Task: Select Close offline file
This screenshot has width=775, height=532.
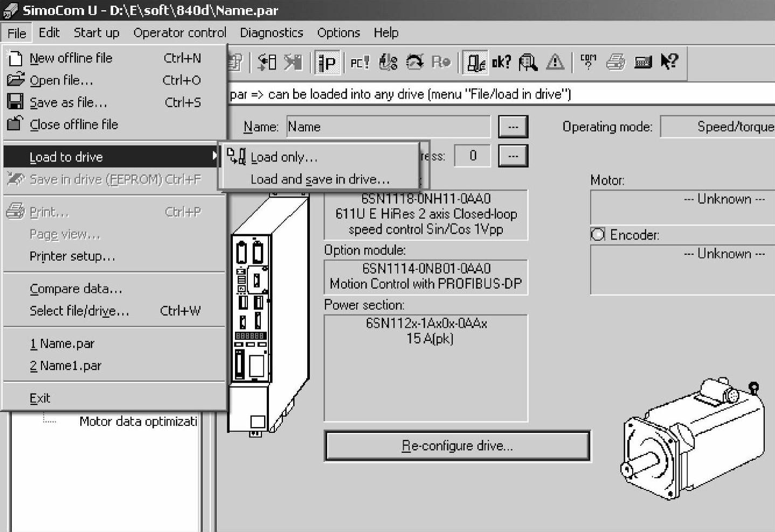Action: 114,124
